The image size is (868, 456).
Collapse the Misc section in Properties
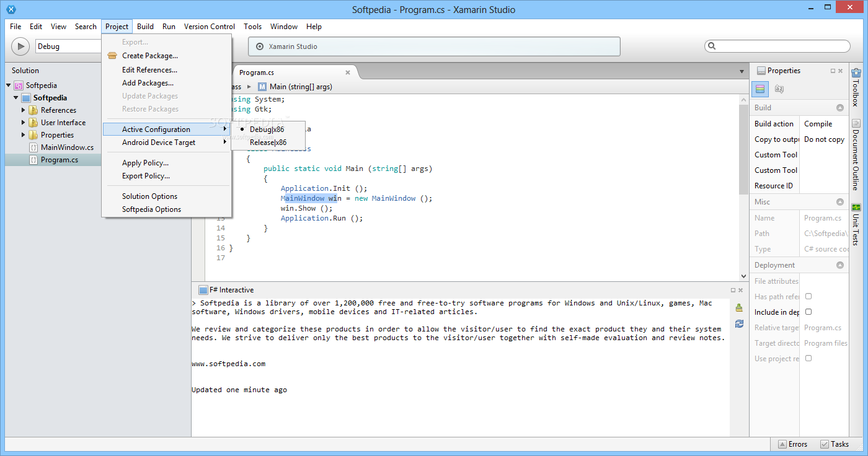click(x=840, y=202)
